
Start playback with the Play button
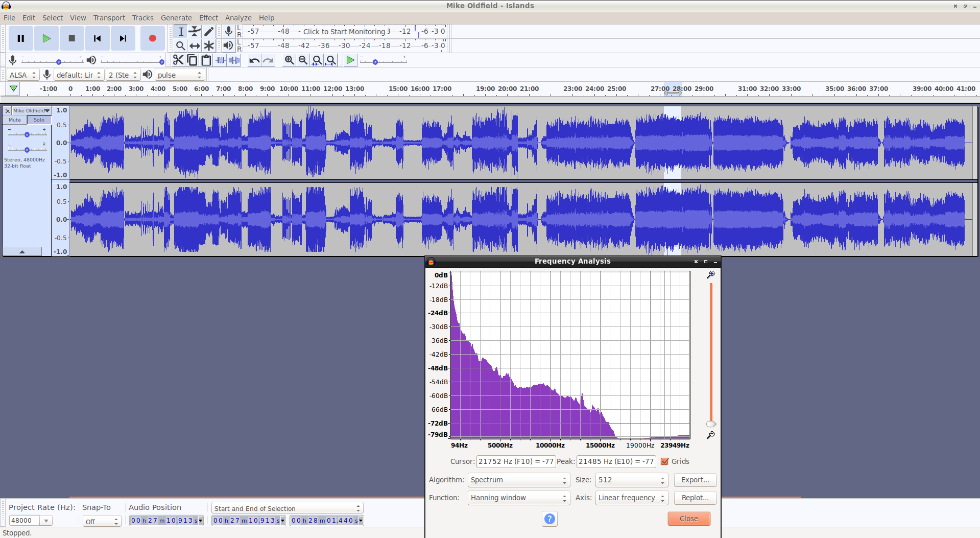click(x=46, y=38)
